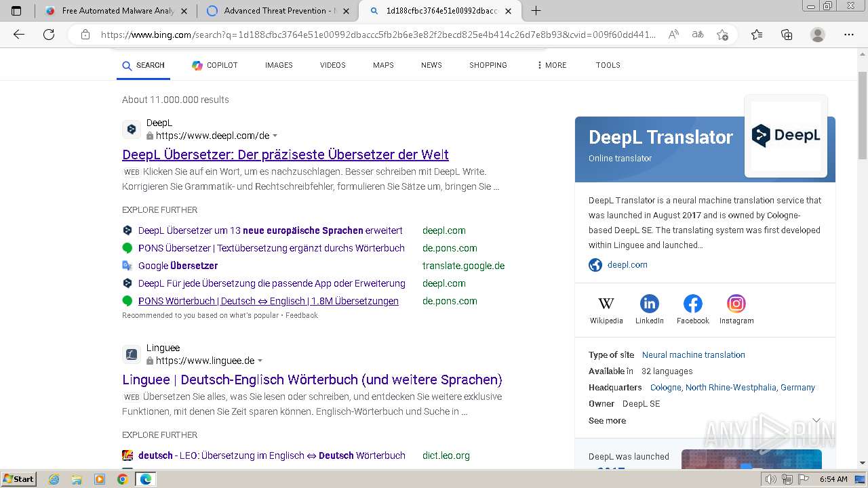Screen dimensions: 868x488
Task: Click the globe icon beside deepl.com
Action: coord(595,265)
